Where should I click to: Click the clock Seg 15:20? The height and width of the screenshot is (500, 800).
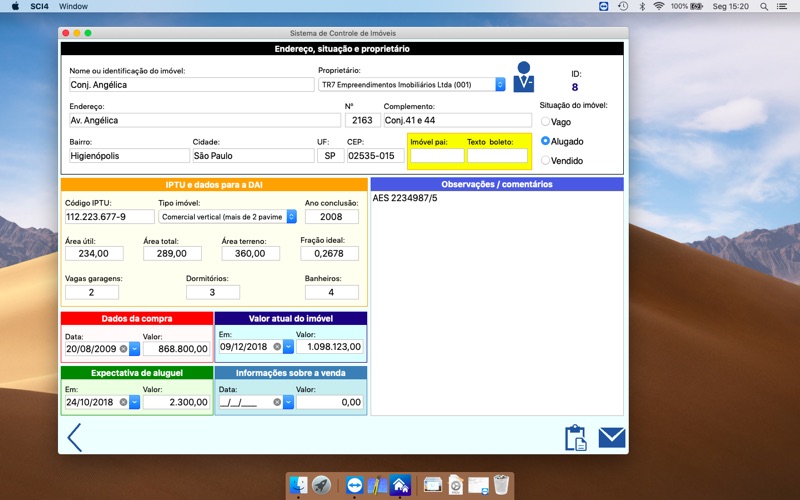pos(731,6)
